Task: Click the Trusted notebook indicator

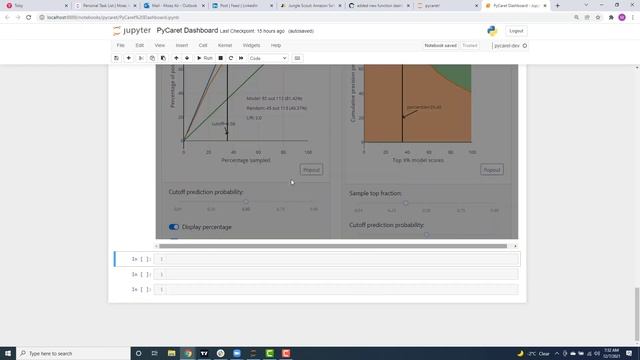Action: click(x=470, y=46)
